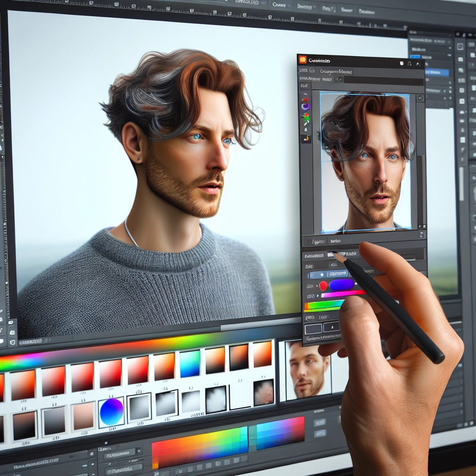Click the solid white square icon in dialog title bar
The image size is (476, 476).
pos(402,63)
